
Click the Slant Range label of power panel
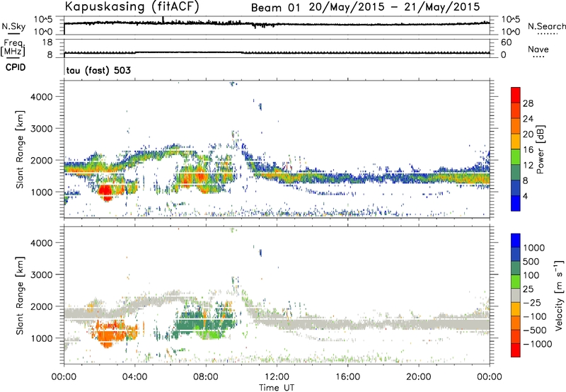pos(20,150)
